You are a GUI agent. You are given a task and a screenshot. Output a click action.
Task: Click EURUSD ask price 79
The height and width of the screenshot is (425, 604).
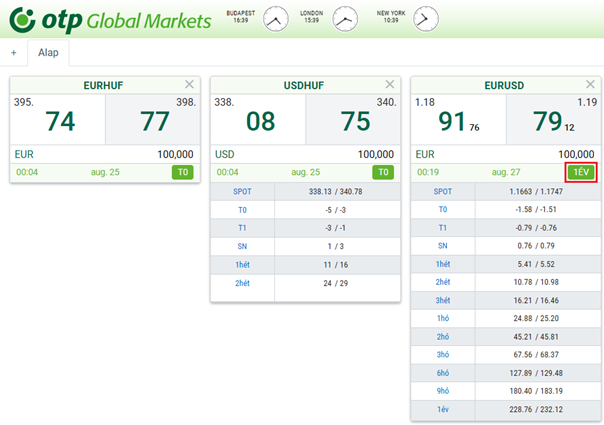554,119
